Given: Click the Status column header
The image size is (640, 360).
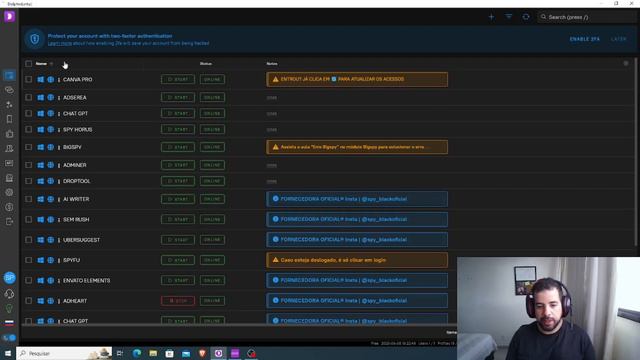Looking at the screenshot, I should click(206, 64).
